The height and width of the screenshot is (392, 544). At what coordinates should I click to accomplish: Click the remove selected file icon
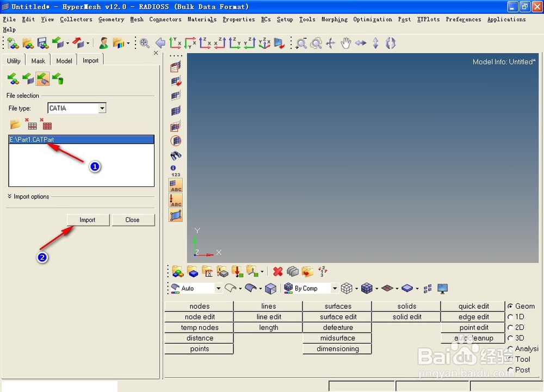31,125
